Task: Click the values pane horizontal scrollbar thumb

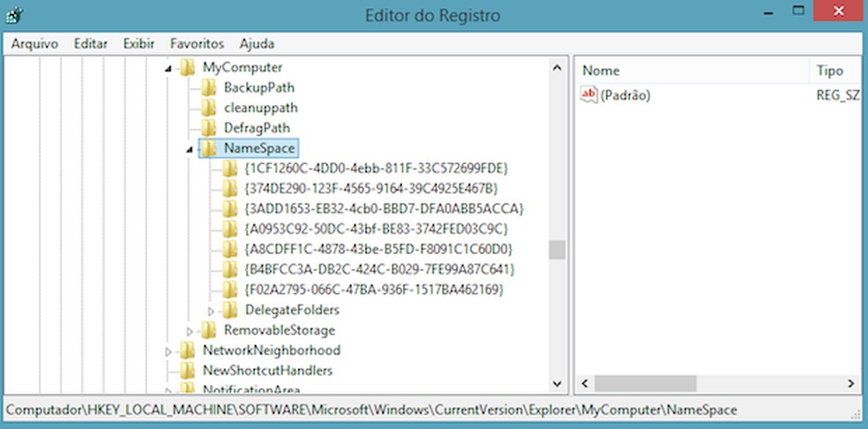Action: (x=646, y=383)
